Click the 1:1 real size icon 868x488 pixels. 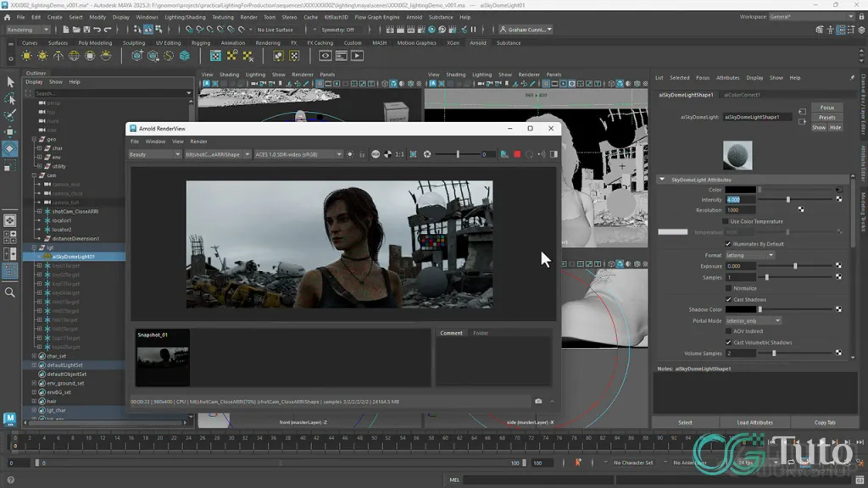click(400, 154)
